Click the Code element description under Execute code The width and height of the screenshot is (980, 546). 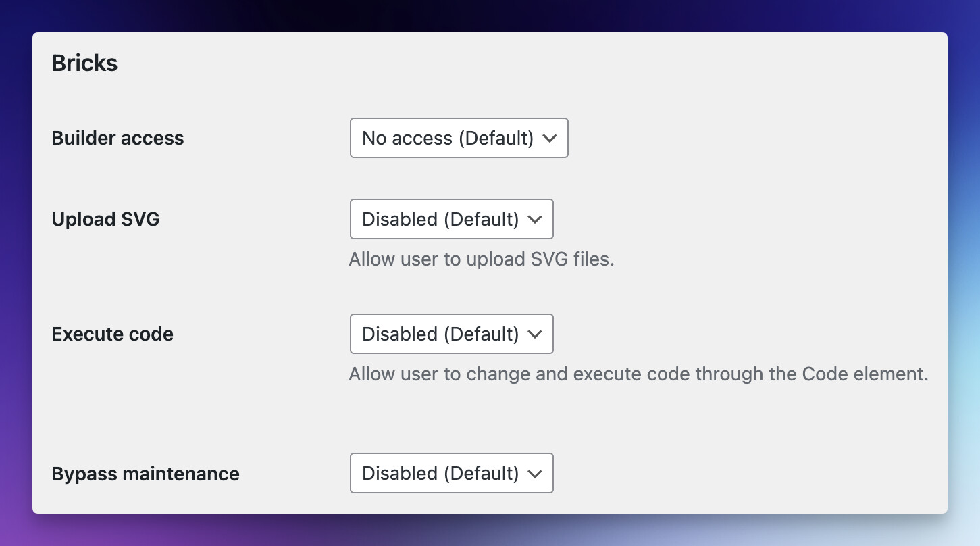[x=638, y=374]
